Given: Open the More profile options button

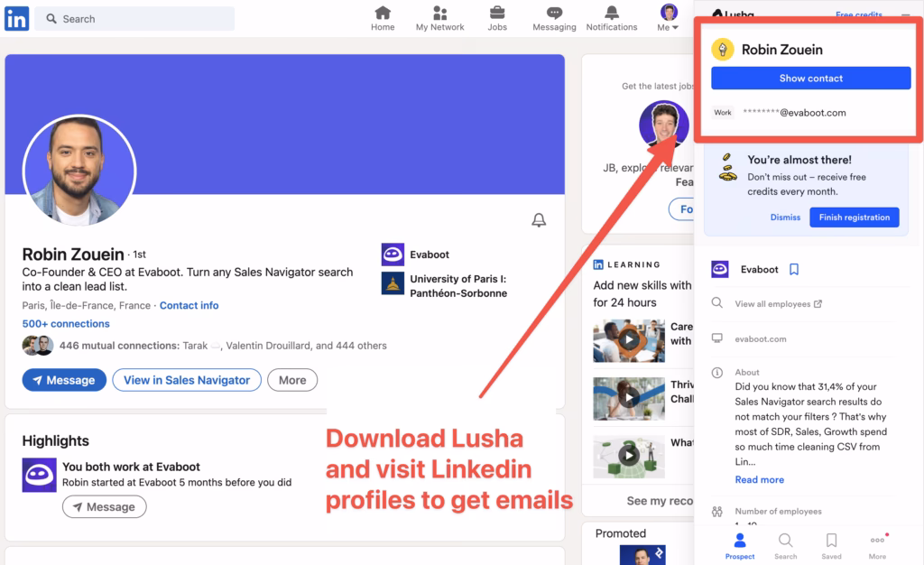Looking at the screenshot, I should pos(292,380).
